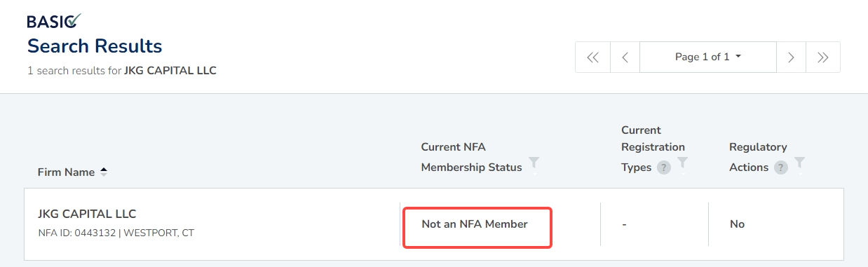Open the NFA Membership Status filter

534,163
